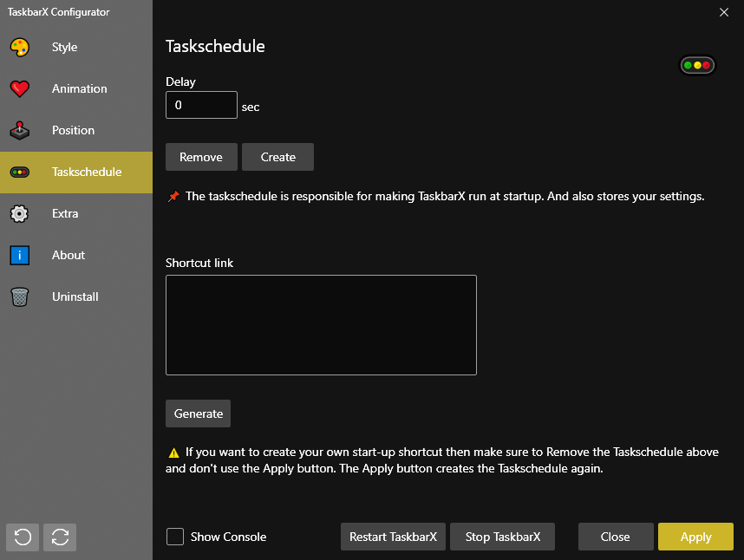Click the red pushpin icon
Image resolution: width=744 pixels, height=560 pixels.
click(173, 196)
